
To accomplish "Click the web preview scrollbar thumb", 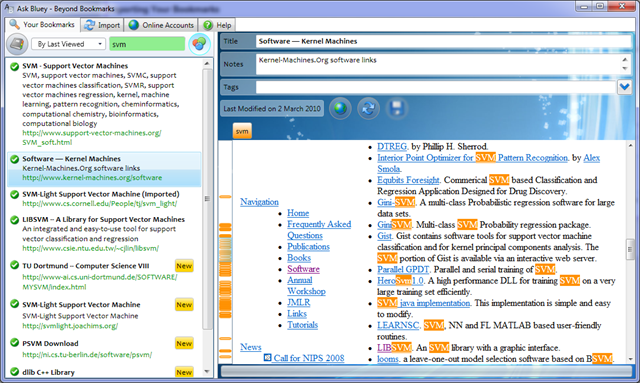I will (x=630, y=250).
